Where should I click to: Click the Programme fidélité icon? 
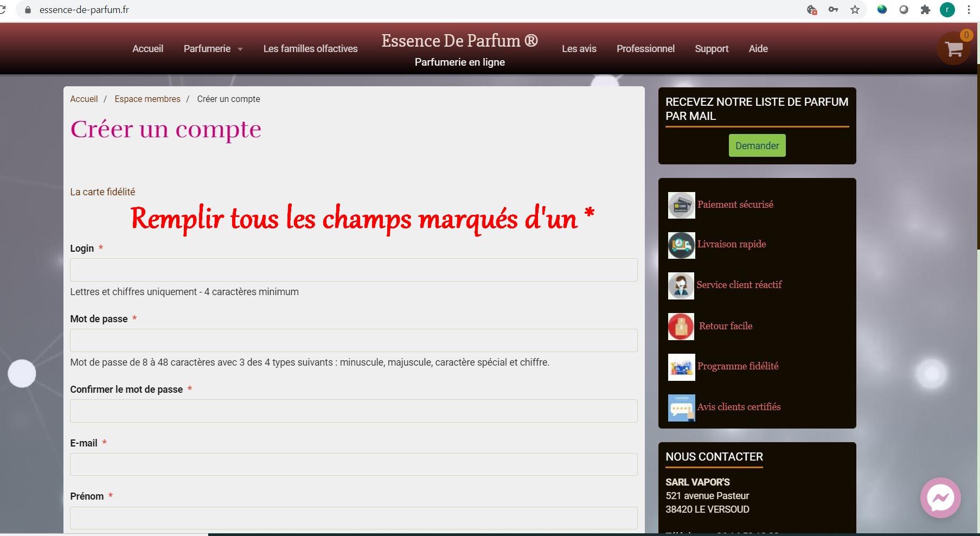point(681,367)
